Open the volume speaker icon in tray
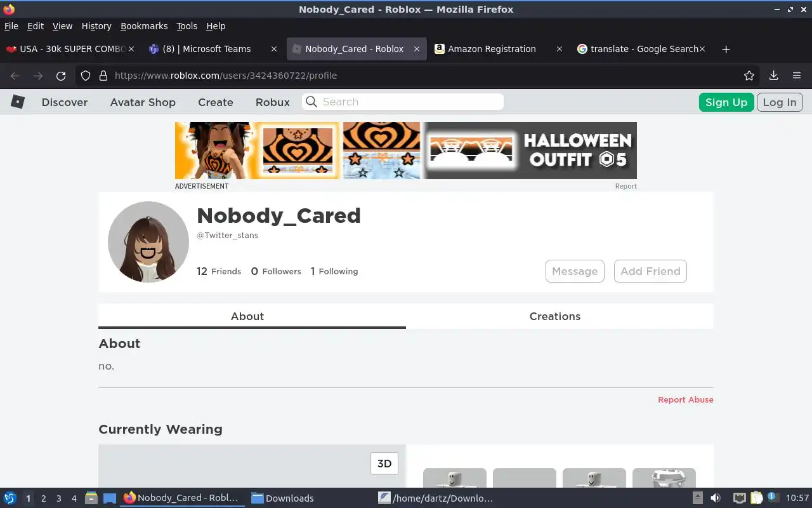 tap(716, 498)
